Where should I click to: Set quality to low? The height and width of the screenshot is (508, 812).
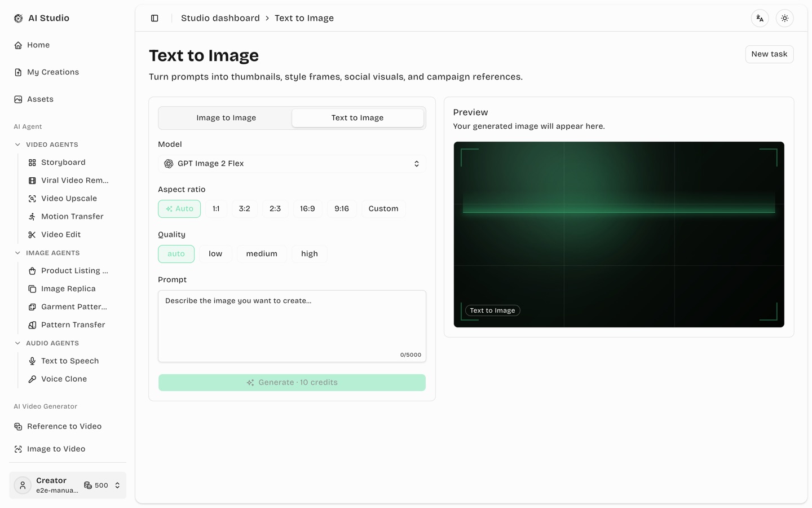click(x=215, y=254)
